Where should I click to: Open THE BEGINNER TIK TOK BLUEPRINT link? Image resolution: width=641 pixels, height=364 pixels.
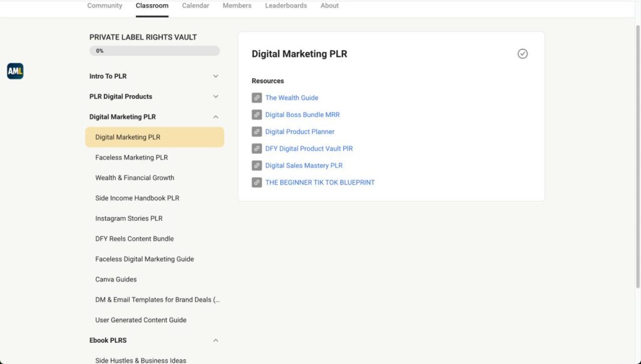click(x=320, y=183)
